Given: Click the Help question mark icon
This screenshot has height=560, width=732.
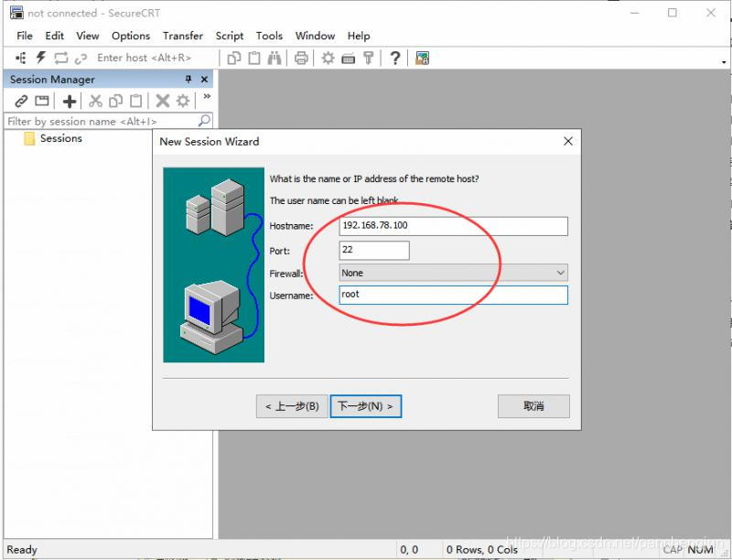Looking at the screenshot, I should [x=395, y=59].
